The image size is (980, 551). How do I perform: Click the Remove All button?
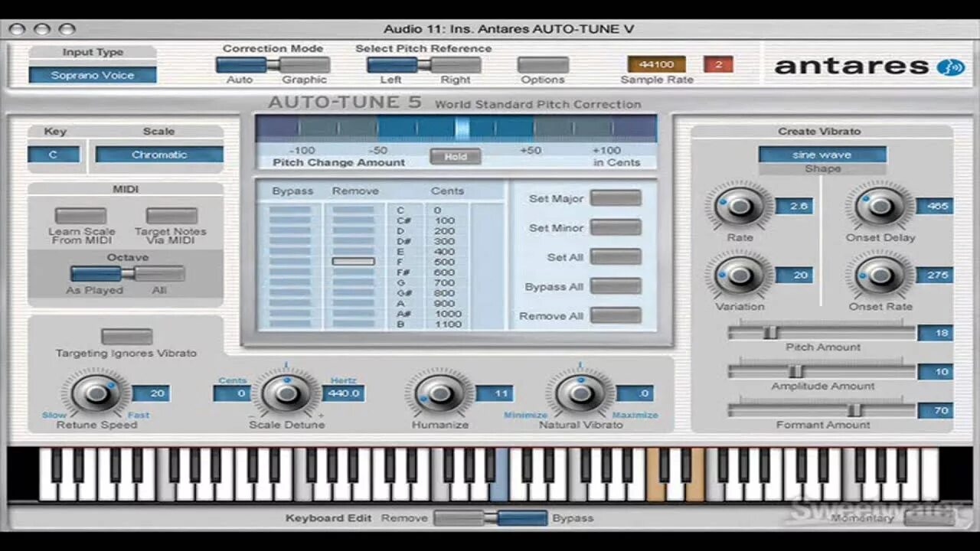click(x=616, y=315)
